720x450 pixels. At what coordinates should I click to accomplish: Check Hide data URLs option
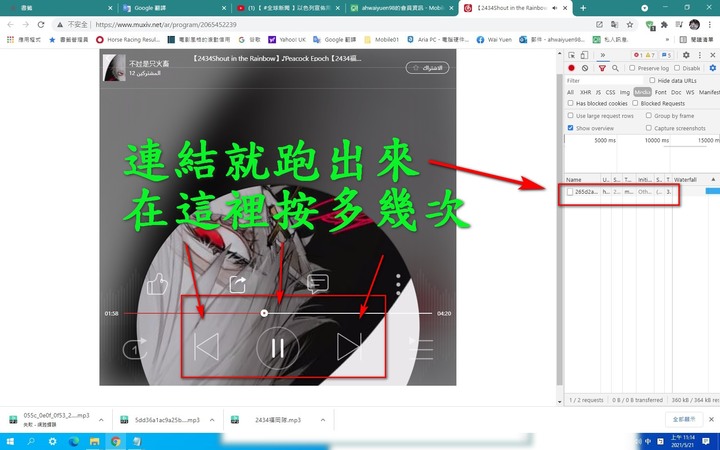(x=652, y=80)
